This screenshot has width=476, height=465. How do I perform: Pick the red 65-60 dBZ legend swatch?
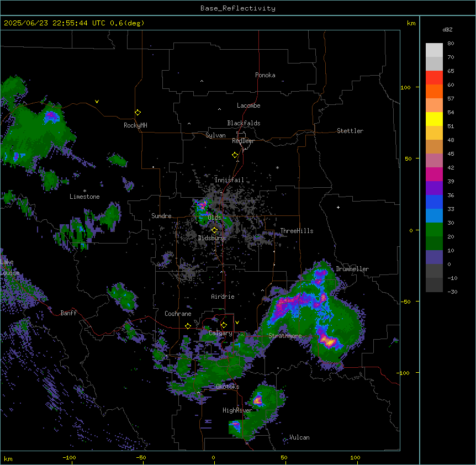pos(434,77)
